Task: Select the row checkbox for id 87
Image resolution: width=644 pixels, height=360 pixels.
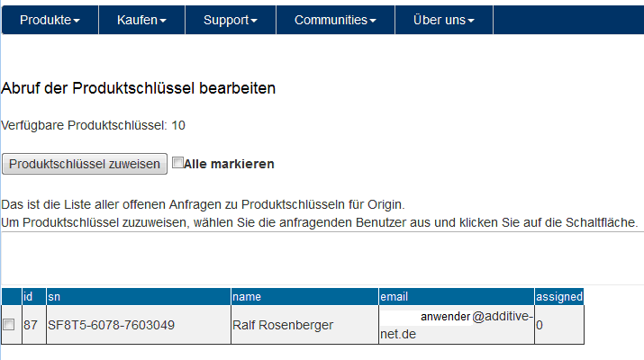Action: click(x=9, y=325)
